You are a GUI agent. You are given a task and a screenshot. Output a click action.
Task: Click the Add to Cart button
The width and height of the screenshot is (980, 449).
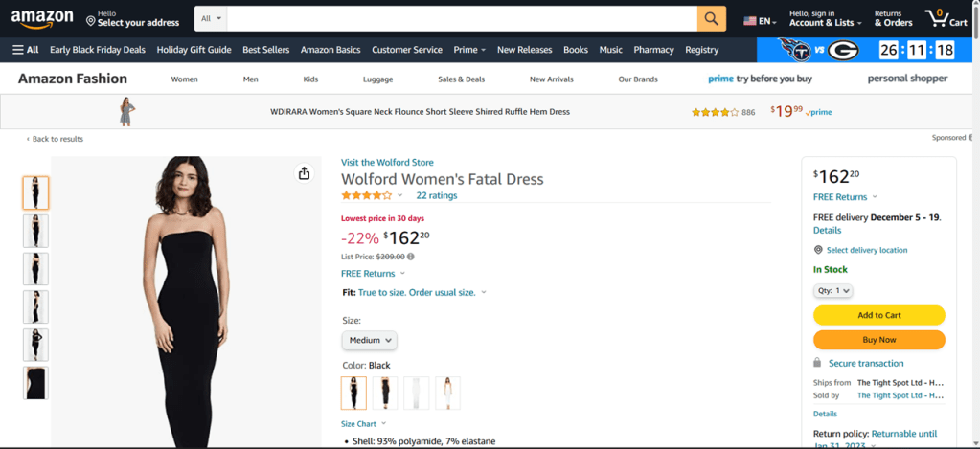click(878, 315)
